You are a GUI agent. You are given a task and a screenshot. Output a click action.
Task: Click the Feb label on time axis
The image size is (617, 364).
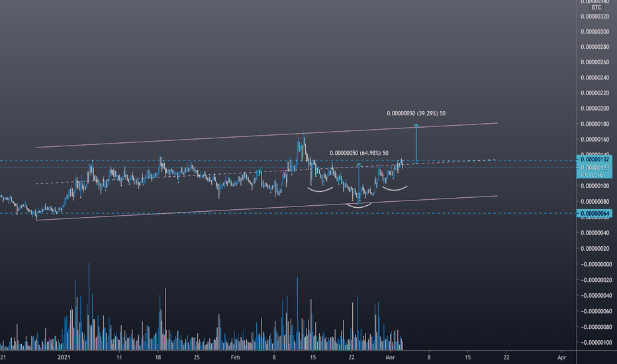pos(235,357)
